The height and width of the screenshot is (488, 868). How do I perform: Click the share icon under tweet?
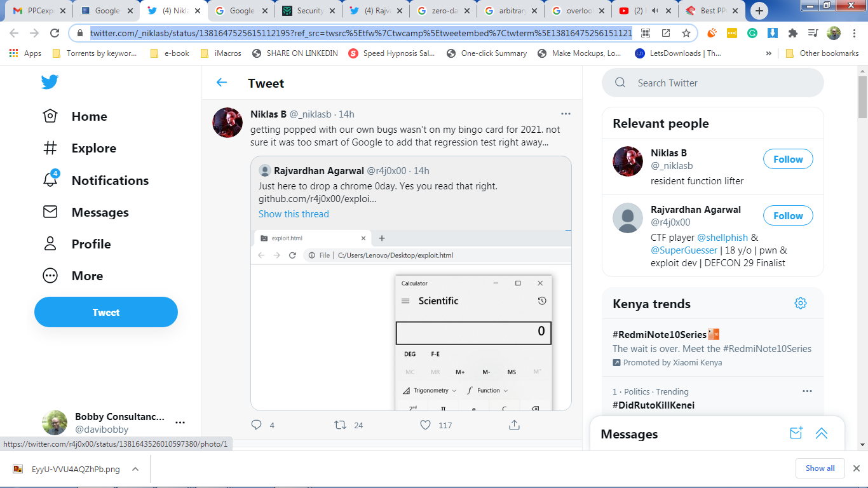click(515, 424)
